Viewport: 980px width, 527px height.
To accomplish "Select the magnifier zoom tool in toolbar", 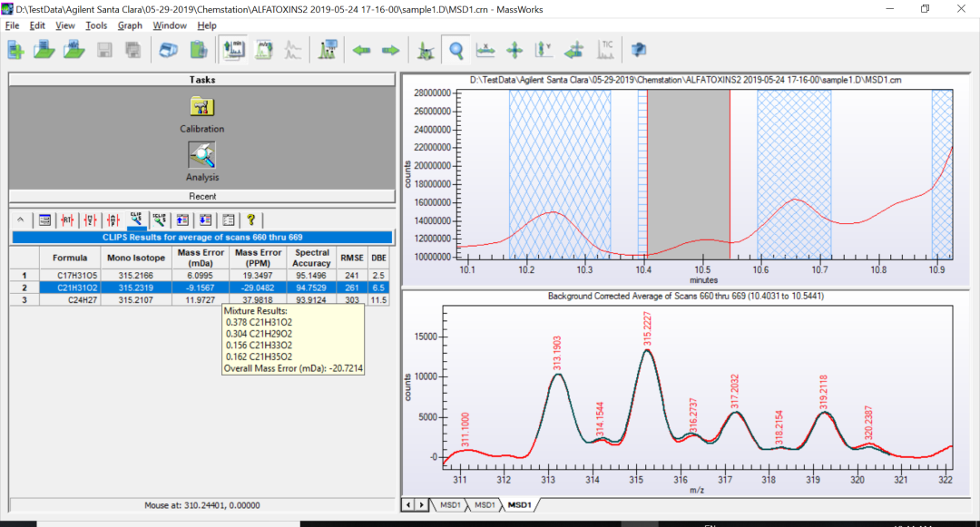I will [454, 50].
